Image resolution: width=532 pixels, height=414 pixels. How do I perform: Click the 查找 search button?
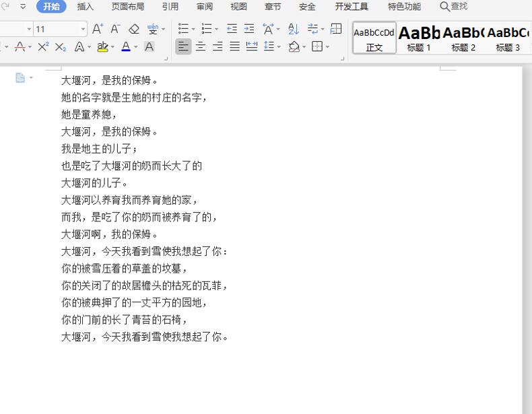pos(454,7)
